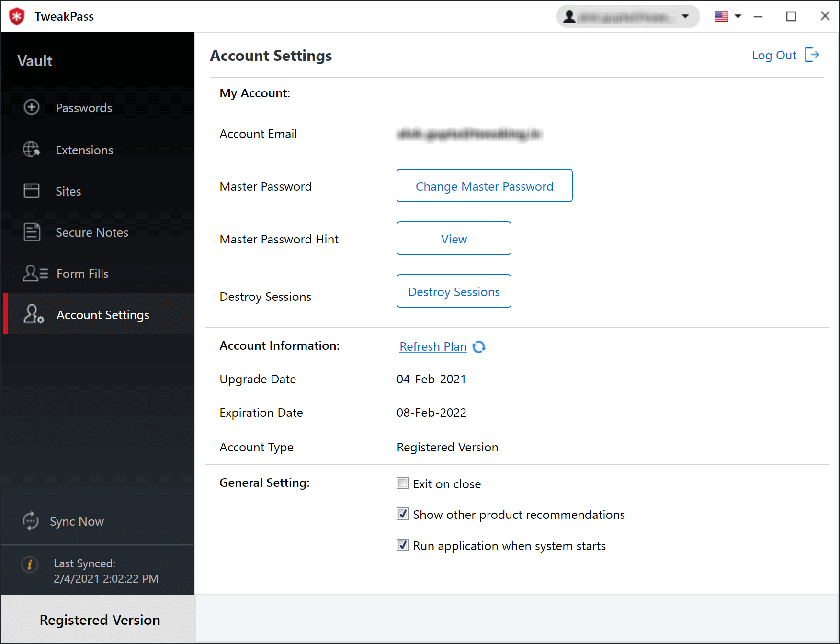The width and height of the screenshot is (840, 644).
Task: Click the TweakPass shield logo
Action: click(16, 16)
